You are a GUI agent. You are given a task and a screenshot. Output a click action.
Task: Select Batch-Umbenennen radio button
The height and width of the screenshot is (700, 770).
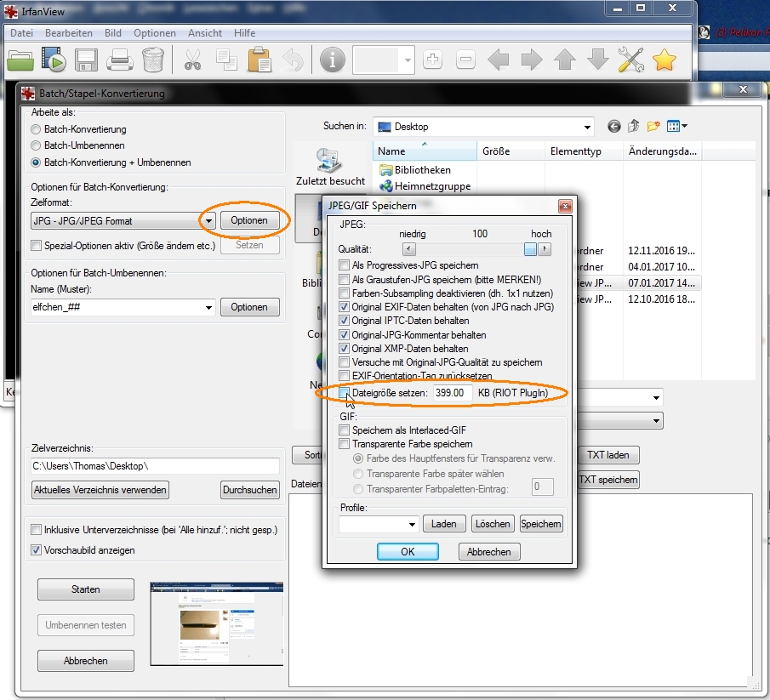pyautogui.click(x=36, y=145)
